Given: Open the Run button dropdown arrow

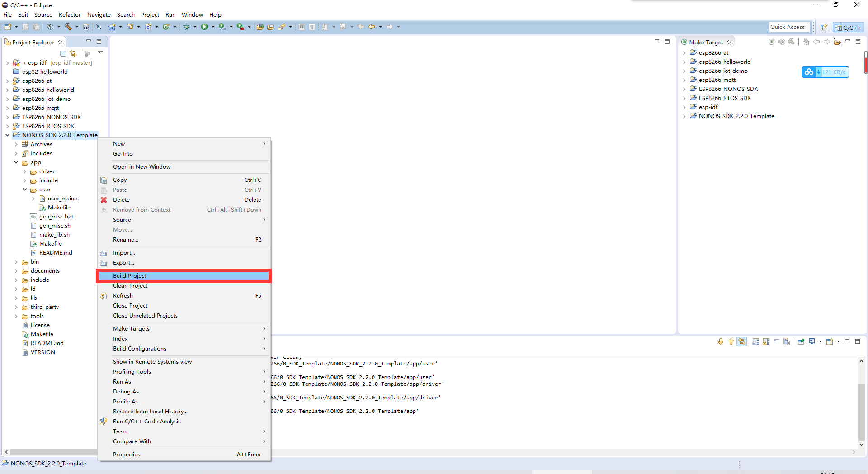Looking at the screenshot, I should (x=213, y=27).
